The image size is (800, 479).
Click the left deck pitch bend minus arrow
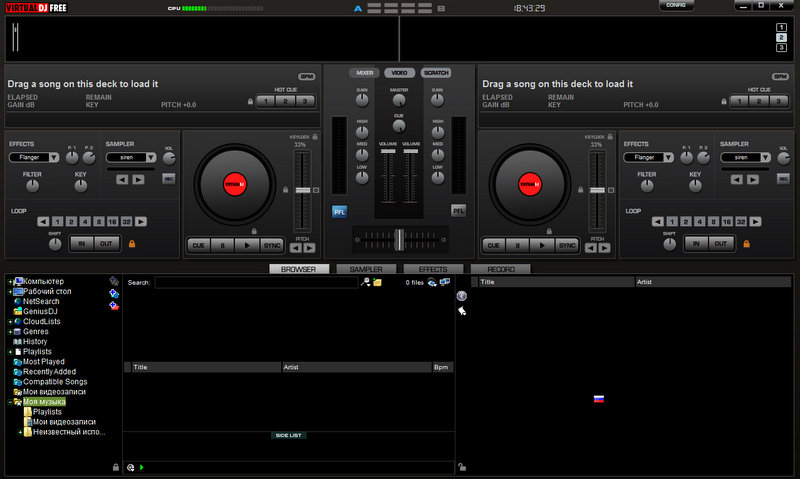click(x=295, y=248)
